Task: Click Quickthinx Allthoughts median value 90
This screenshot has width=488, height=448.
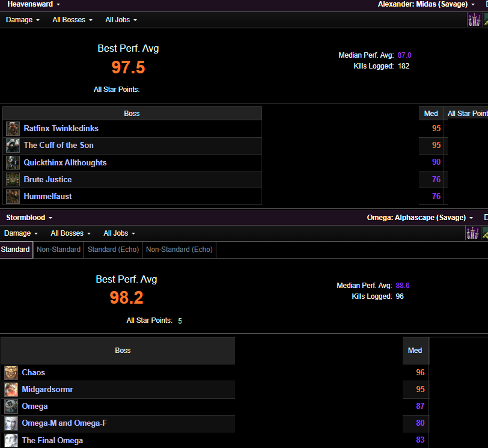Action: [x=436, y=162]
